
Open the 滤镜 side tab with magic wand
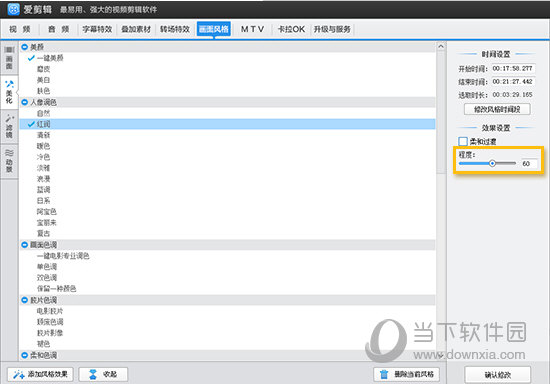pyautogui.click(x=9, y=126)
